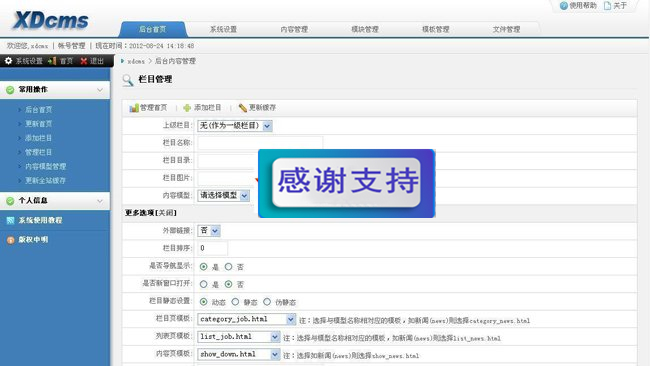Viewport: 650px width, 366px height.
Task: Click the magnifier icon beside 栏目管理
Action: 128,80
